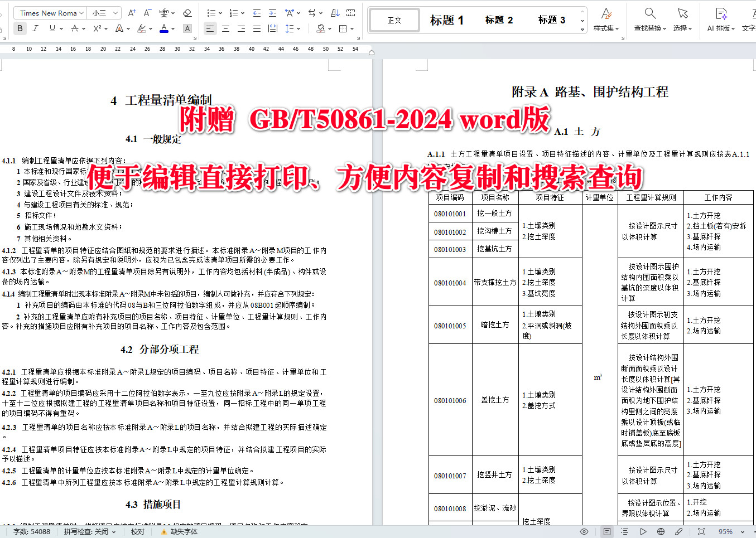Open the Times New Roman font dropdown
756x538 pixels.
click(x=49, y=12)
